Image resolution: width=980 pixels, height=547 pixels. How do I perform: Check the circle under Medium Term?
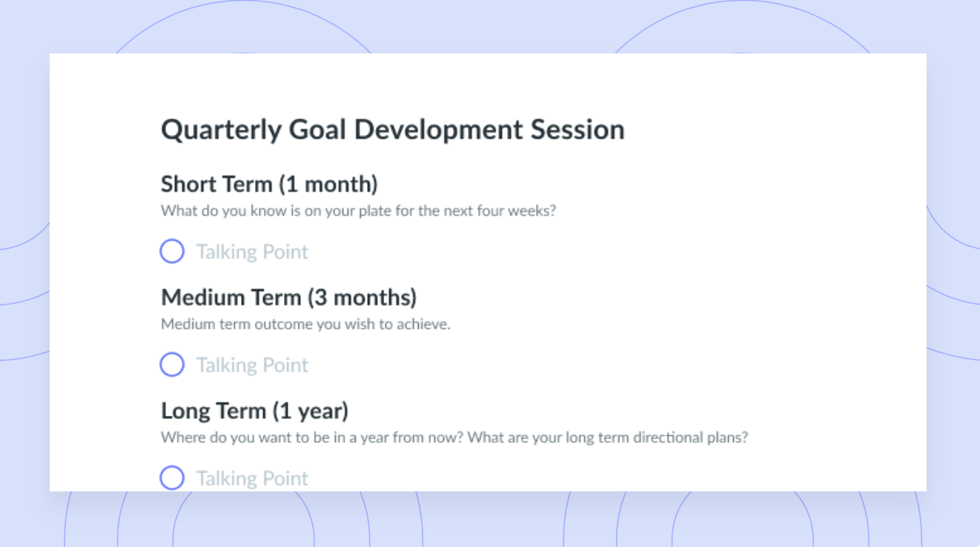pyautogui.click(x=172, y=365)
